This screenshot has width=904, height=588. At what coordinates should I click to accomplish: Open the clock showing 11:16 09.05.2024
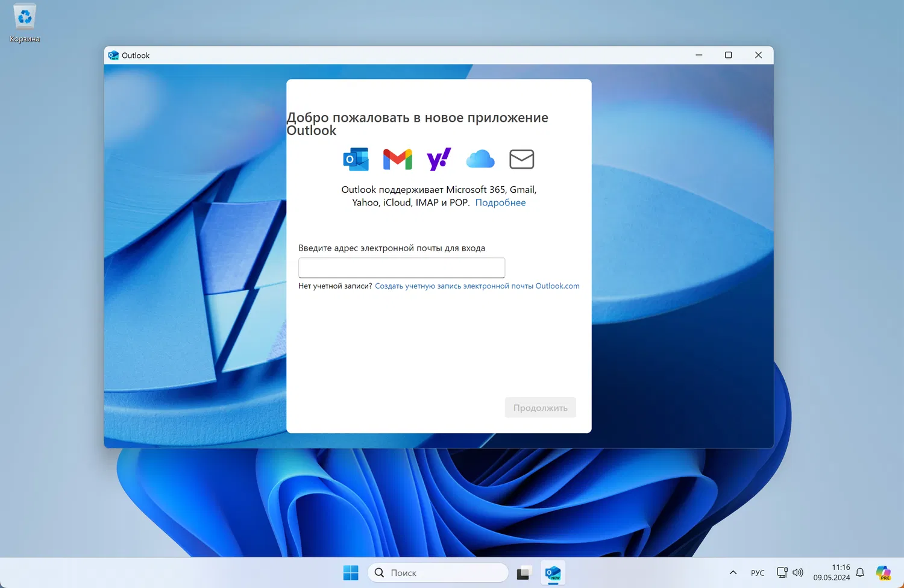point(832,572)
